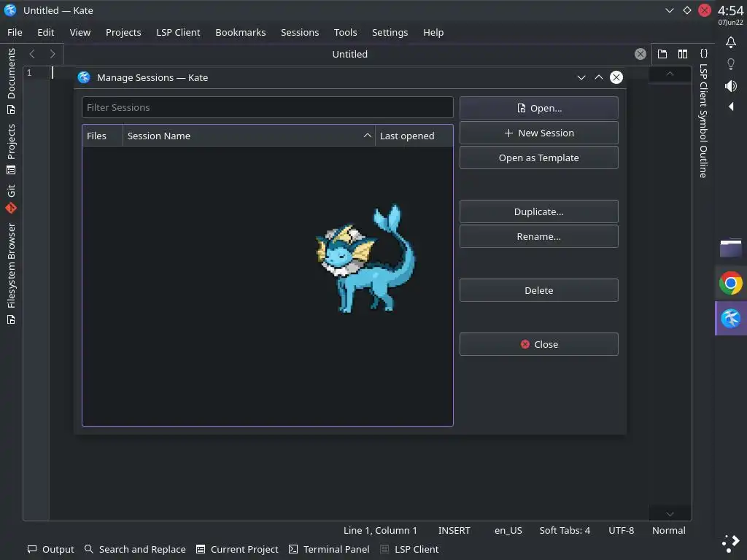Click the Open... session button
Screen dimensions: 747x560
tap(539, 108)
